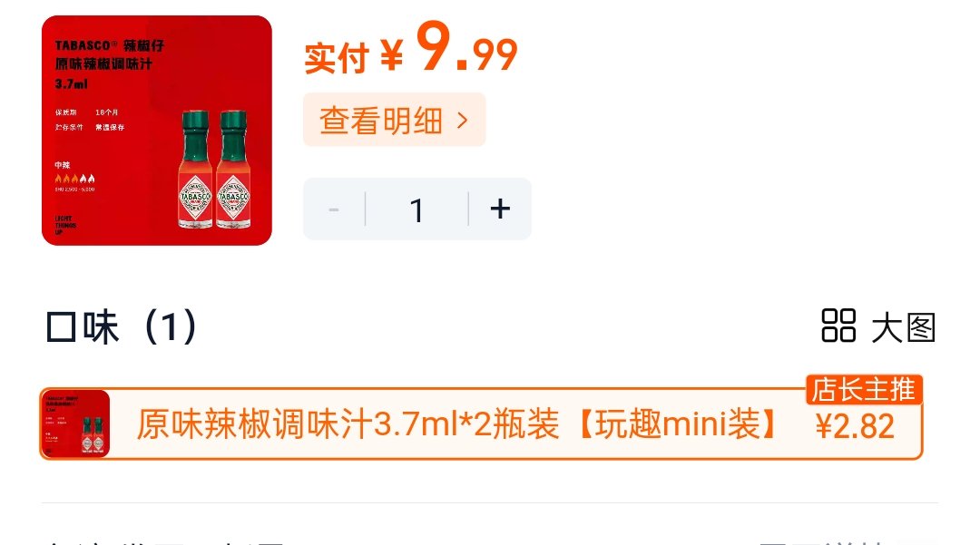The image size is (980, 545).
Task: Decrease quantity with the minus button
Action: (334, 209)
